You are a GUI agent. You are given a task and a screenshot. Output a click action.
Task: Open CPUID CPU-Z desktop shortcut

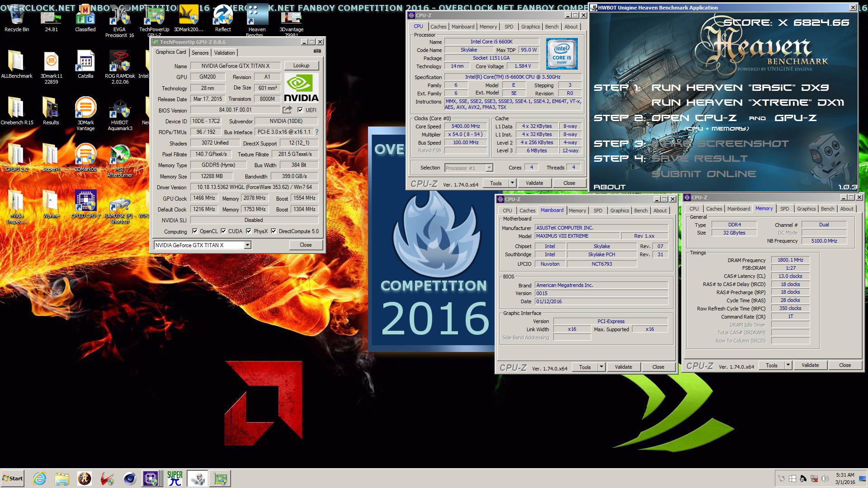[x=85, y=204]
